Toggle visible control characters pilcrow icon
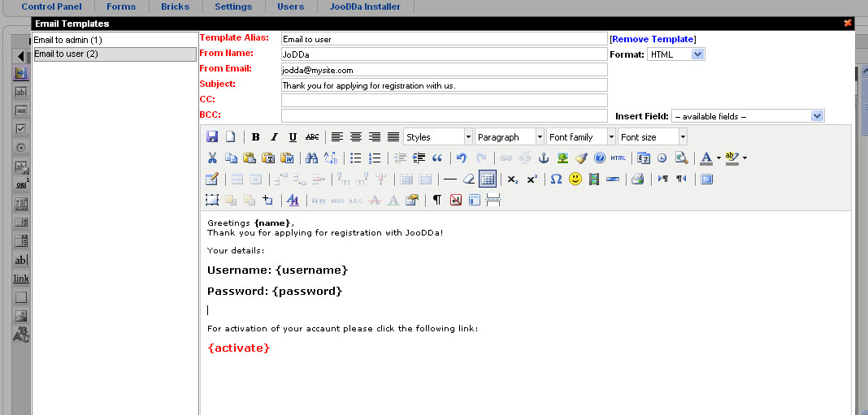 pyautogui.click(x=436, y=200)
